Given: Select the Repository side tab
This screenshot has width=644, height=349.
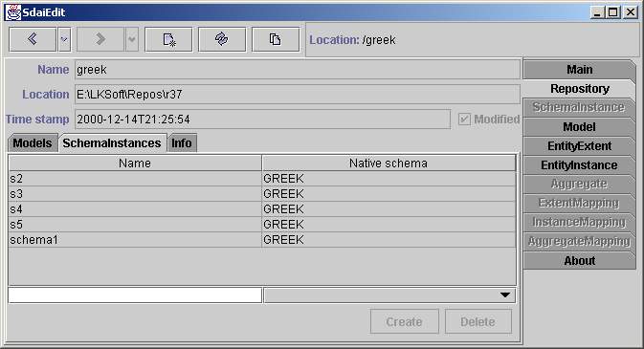Looking at the screenshot, I should [x=579, y=88].
